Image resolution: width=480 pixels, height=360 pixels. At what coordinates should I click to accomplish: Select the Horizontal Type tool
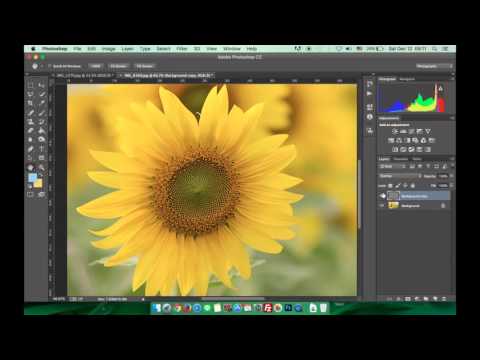pyautogui.click(x=41, y=149)
